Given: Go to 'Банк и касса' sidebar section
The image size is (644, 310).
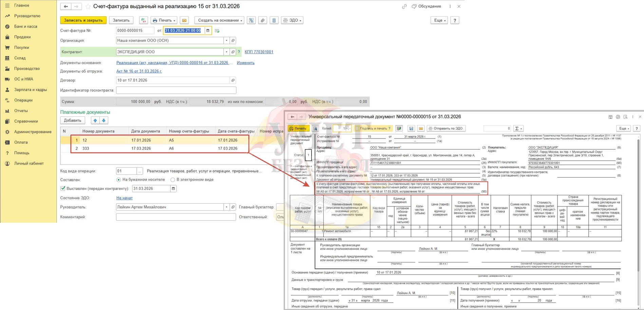Looking at the screenshot, I should (x=25, y=26).
